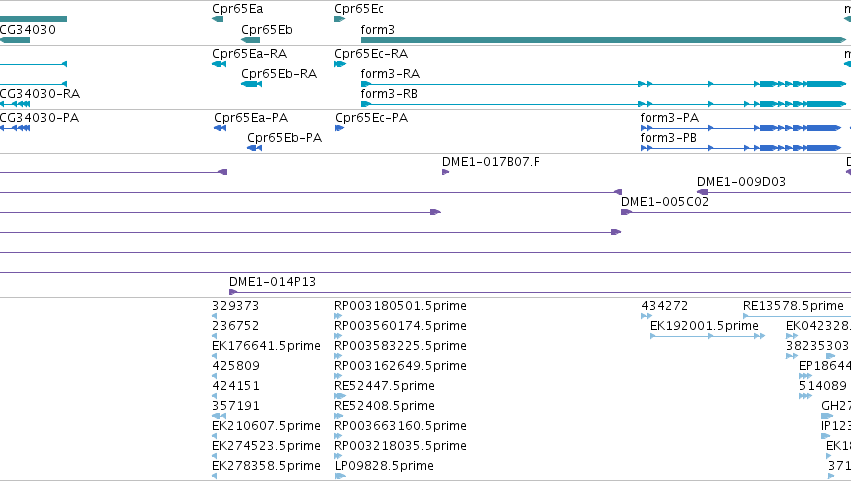Image resolution: width=851 pixels, height=481 pixels.
Task: Click the arrow glyph below 357191
Action: 219,416
